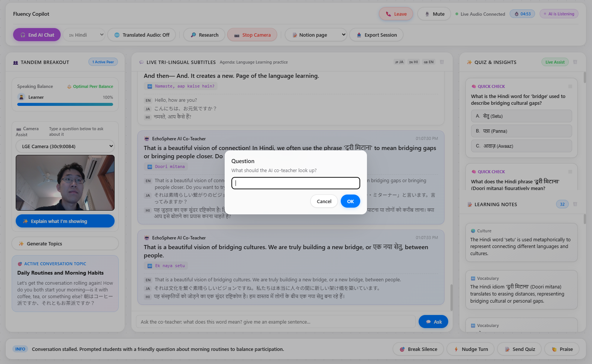Viewport: 592px width, 364px height.
Task: Focus the Question dialog text field
Action: click(295, 183)
